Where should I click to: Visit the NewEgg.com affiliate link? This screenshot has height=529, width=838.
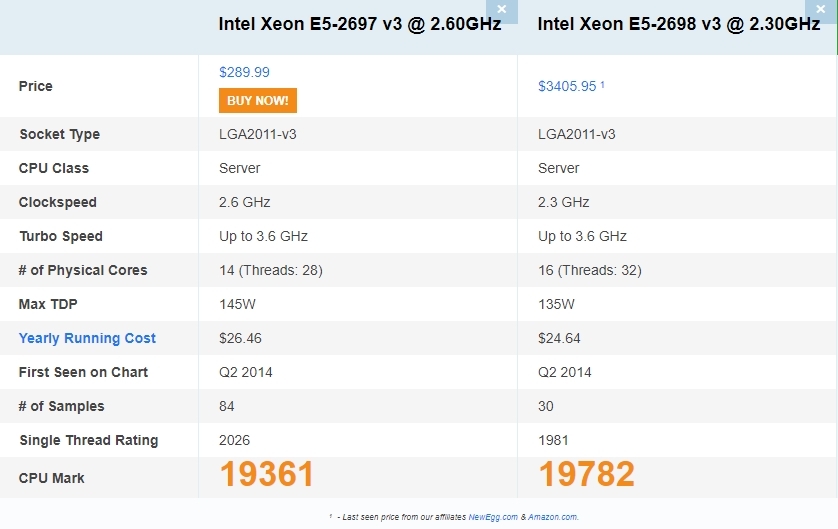(493, 516)
